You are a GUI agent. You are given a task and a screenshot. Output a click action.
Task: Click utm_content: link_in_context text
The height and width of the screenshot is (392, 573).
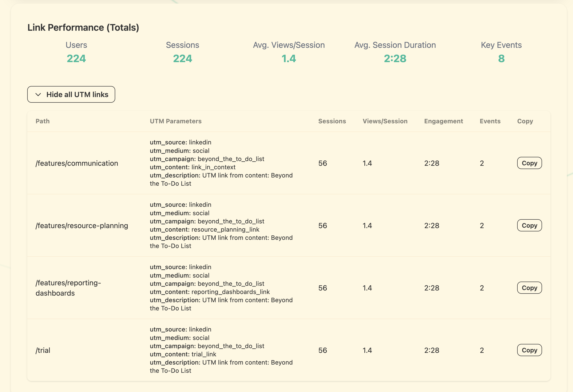point(193,167)
